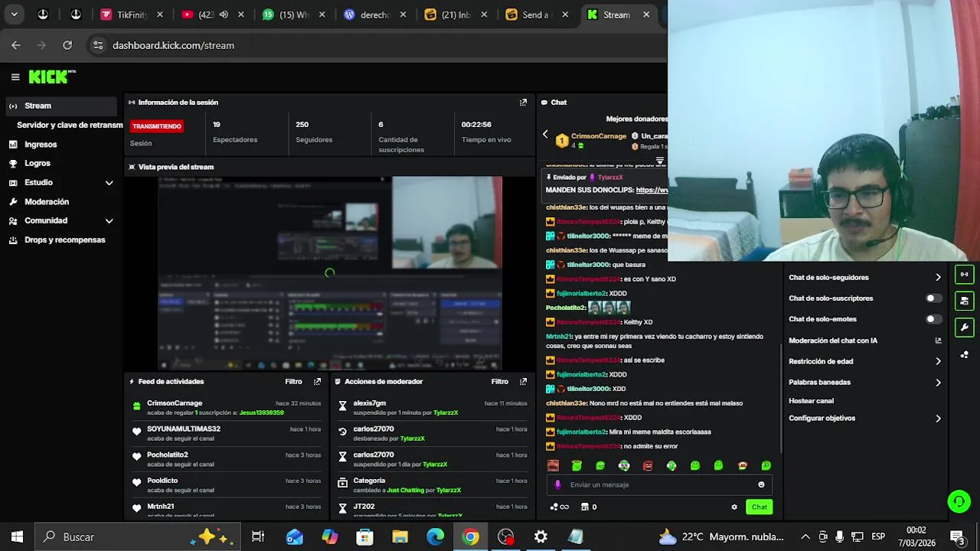
Task: Click the back arrow in top donors carousel
Action: tap(545, 135)
